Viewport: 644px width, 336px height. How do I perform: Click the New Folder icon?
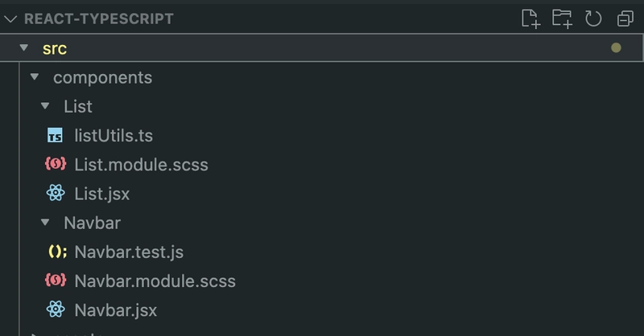click(562, 18)
